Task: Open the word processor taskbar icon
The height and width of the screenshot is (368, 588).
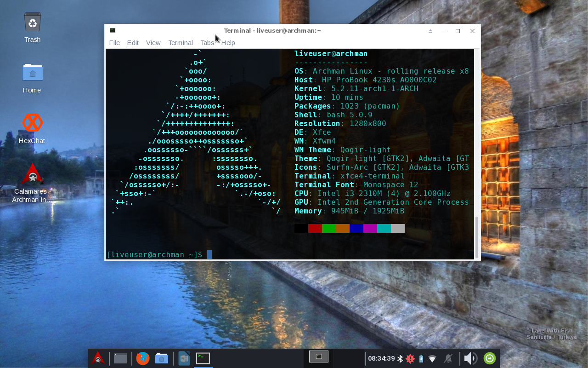Action: (x=184, y=358)
